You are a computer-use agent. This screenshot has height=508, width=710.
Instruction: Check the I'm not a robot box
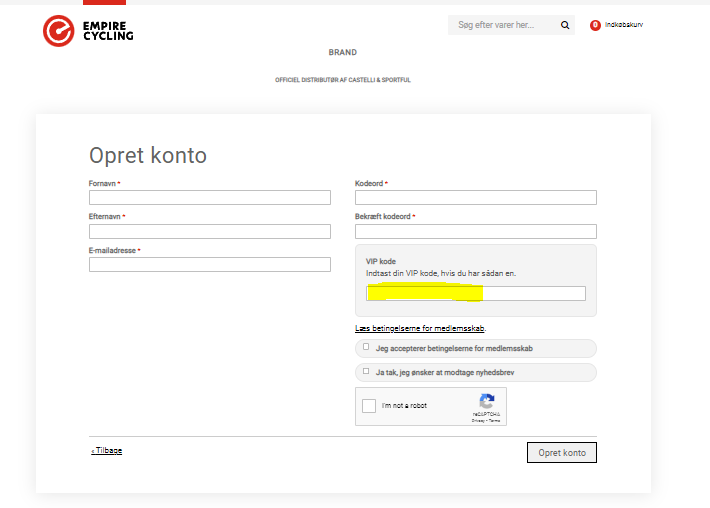pos(369,406)
